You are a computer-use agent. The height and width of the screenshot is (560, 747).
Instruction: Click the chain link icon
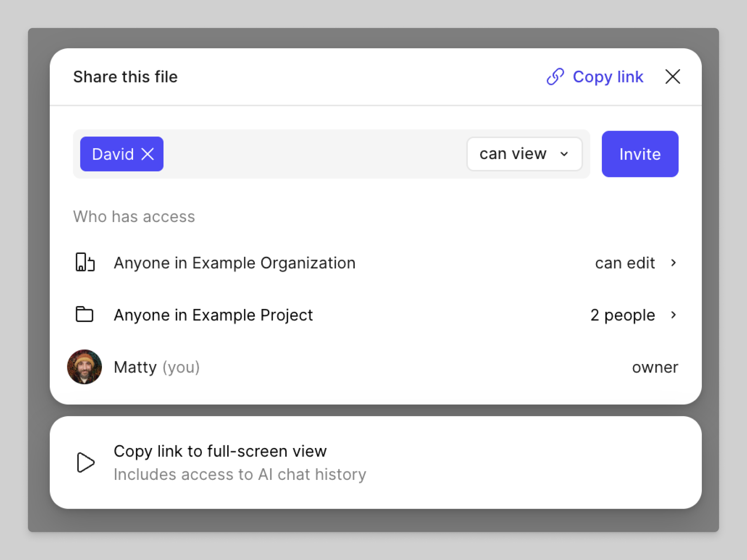(x=555, y=77)
